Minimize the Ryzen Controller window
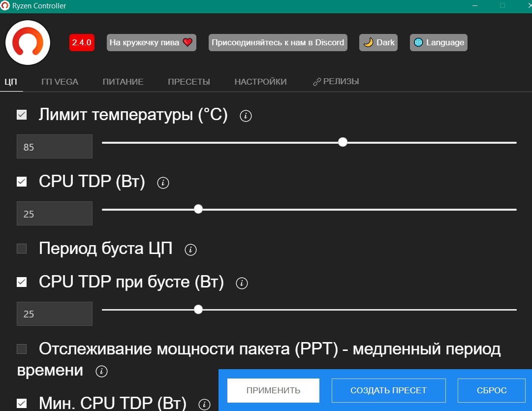The height and width of the screenshot is (411, 532). pyautogui.click(x=475, y=6)
